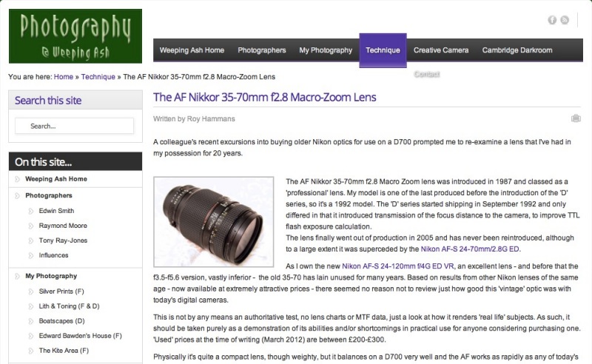Focus the Search this site input field

(75, 126)
